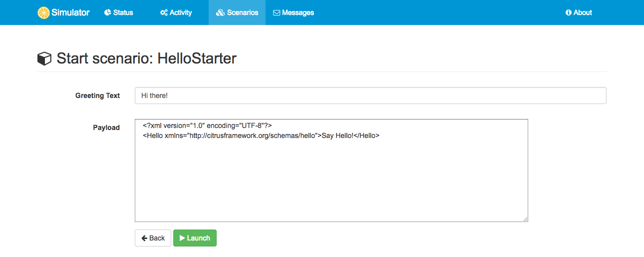The image size is (644, 257).
Task: Click the Scenarios cubes icon
Action: 220,12
